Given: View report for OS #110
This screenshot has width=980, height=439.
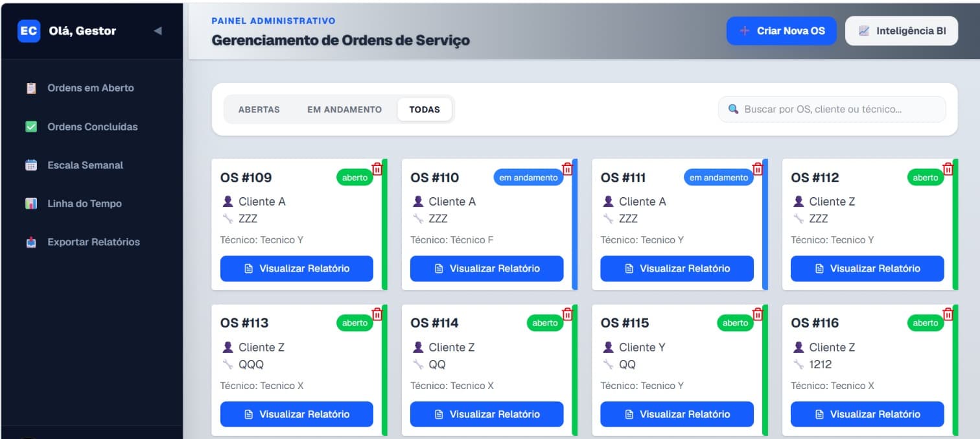Looking at the screenshot, I should (487, 268).
